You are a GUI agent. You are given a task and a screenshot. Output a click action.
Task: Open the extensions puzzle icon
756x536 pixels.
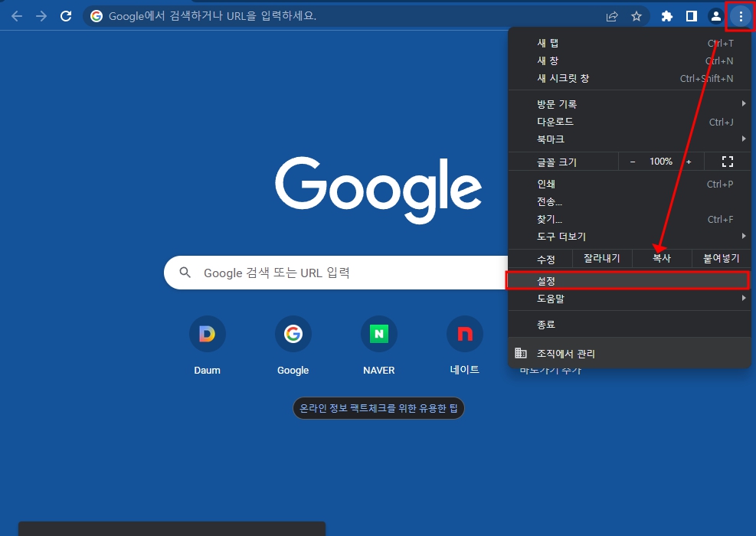tap(667, 16)
